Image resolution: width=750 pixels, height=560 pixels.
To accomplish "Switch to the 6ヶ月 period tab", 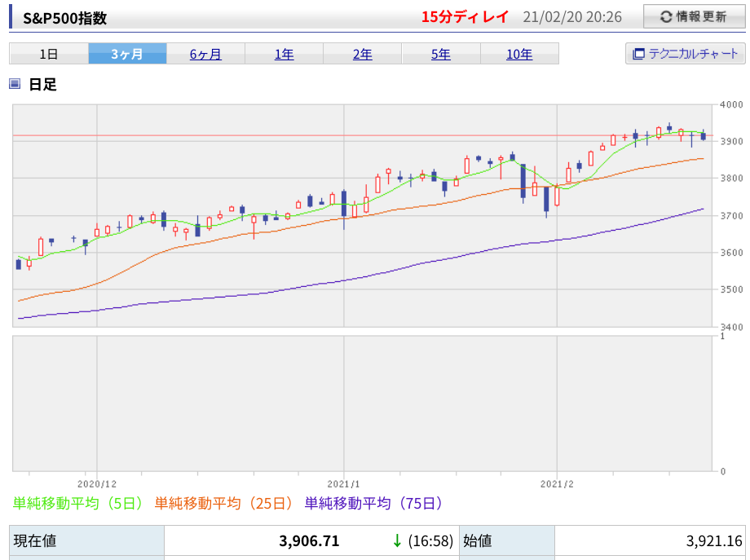I will pyautogui.click(x=205, y=54).
